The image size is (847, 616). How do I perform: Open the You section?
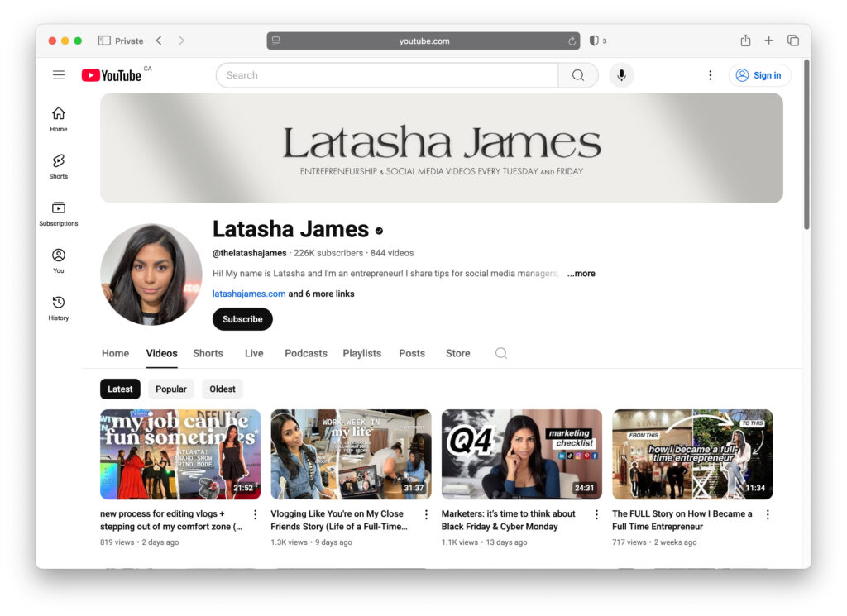[59, 260]
